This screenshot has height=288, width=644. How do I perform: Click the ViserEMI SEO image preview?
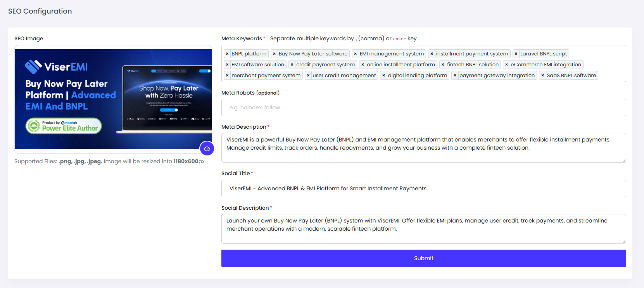pos(113,99)
